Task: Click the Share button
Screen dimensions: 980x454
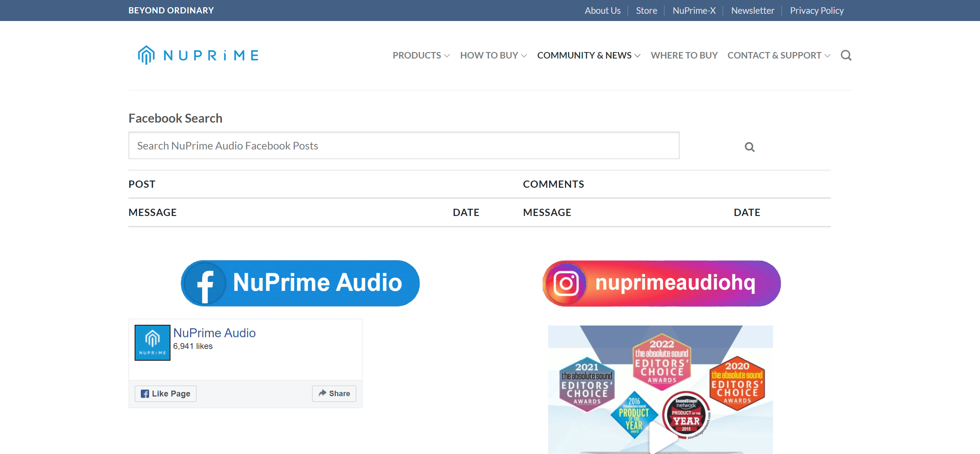Action: click(334, 393)
